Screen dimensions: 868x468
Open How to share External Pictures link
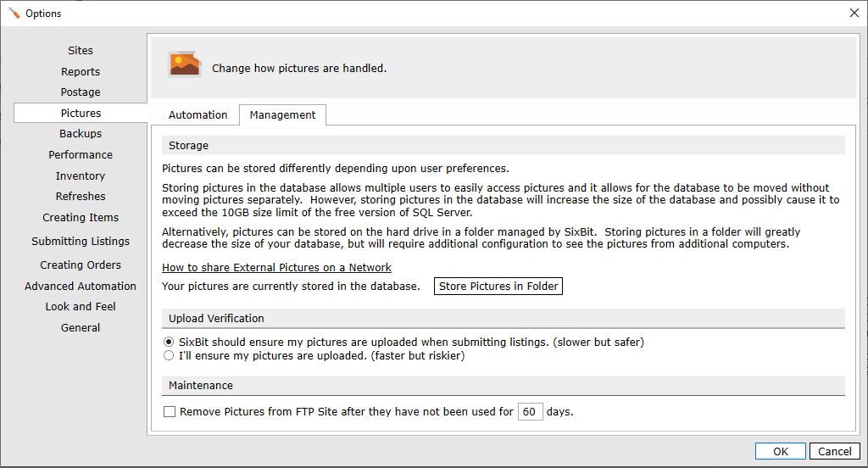coord(276,268)
